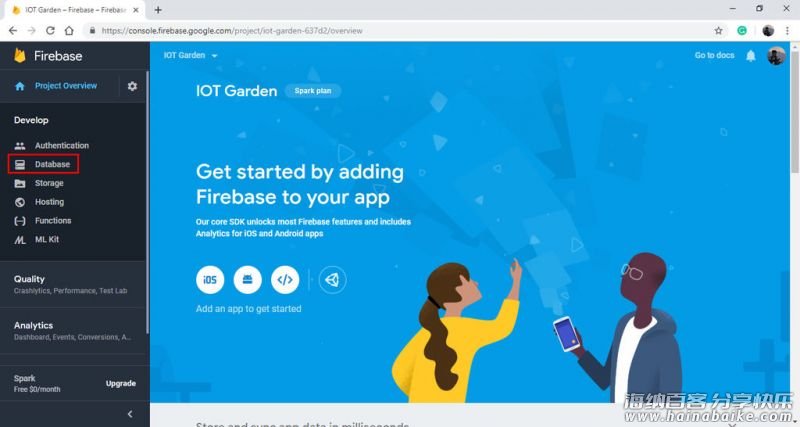This screenshot has height=427, width=800.
Task: Reload the browser page
Action: point(50,31)
